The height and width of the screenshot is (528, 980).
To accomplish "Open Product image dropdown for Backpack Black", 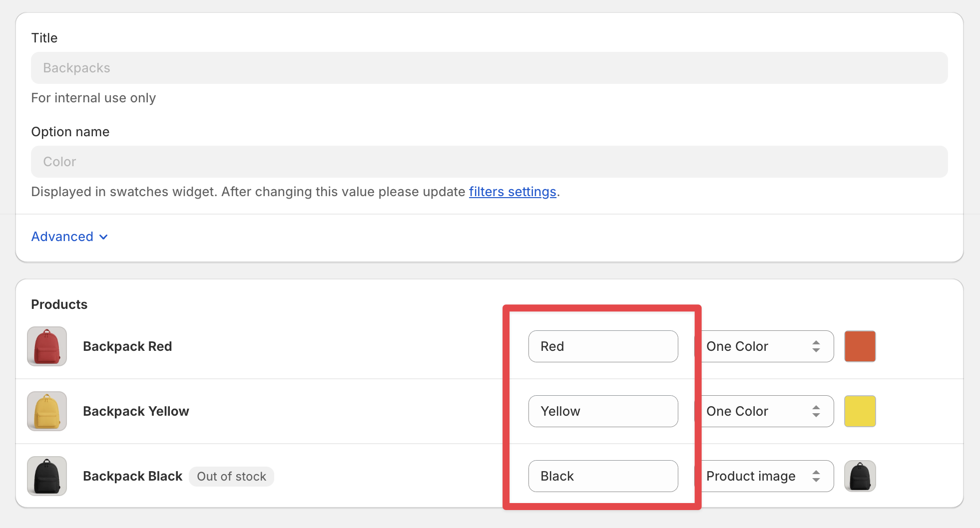I will pyautogui.click(x=764, y=476).
